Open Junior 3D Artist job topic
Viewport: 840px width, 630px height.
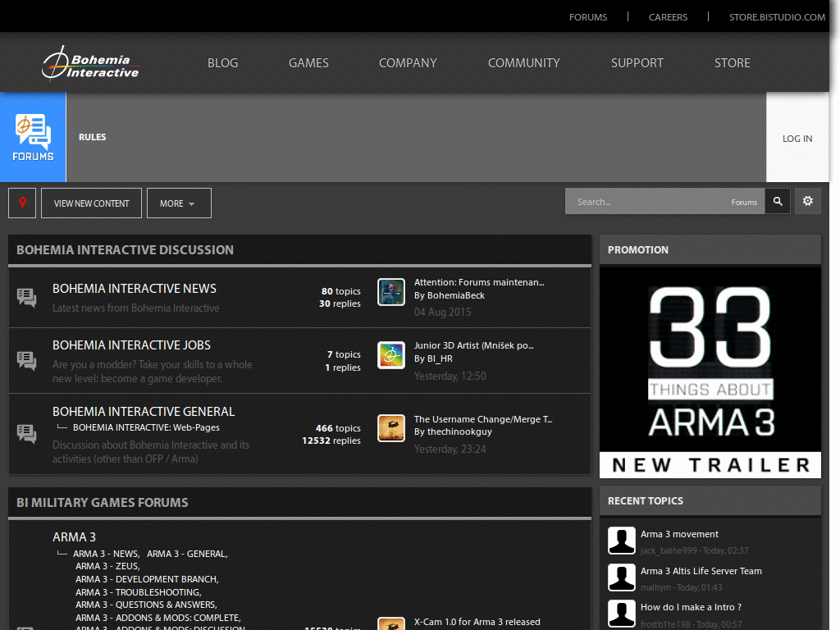coord(473,345)
